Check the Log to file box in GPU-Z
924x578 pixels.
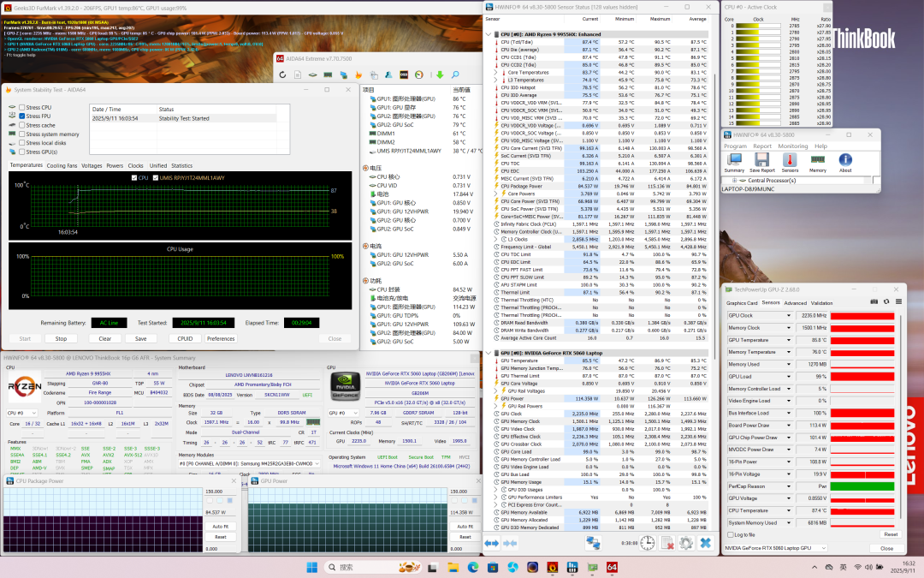click(x=731, y=535)
